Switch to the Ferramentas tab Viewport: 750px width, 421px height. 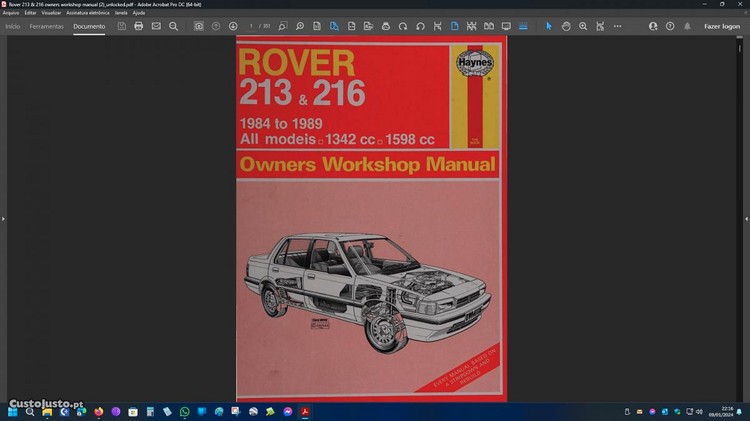click(46, 26)
